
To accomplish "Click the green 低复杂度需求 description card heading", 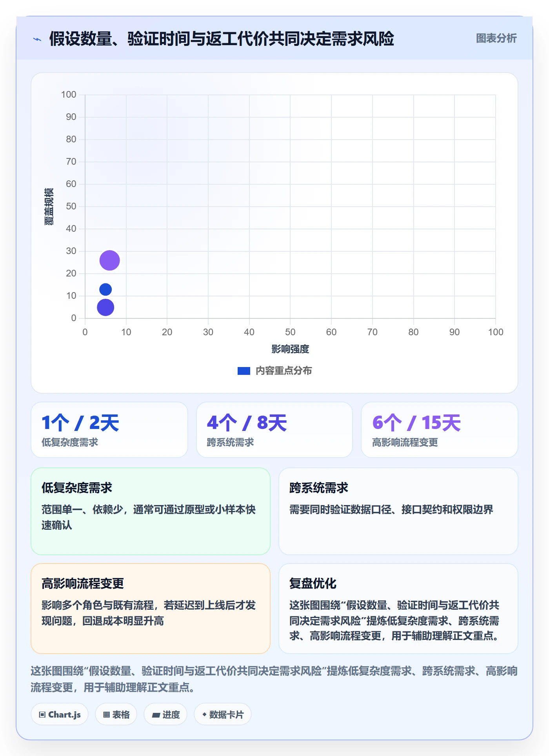I will (x=77, y=488).
